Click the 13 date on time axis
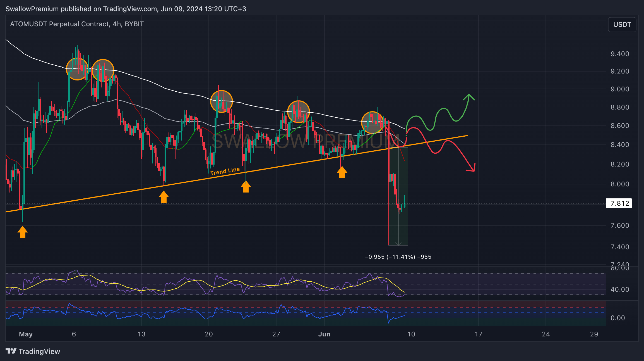644x361 pixels. point(141,334)
